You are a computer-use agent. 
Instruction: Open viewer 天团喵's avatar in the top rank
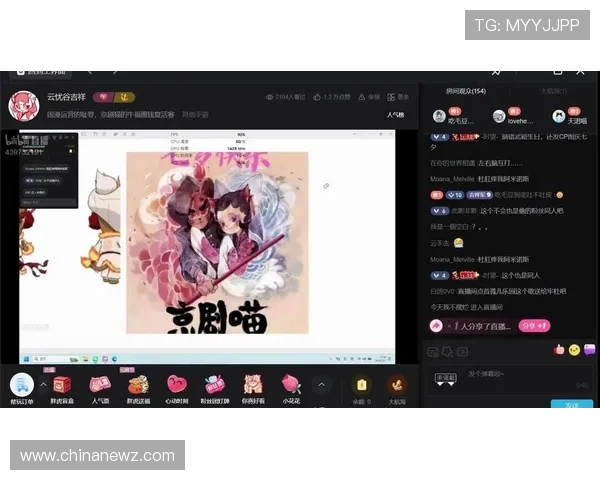click(x=559, y=116)
